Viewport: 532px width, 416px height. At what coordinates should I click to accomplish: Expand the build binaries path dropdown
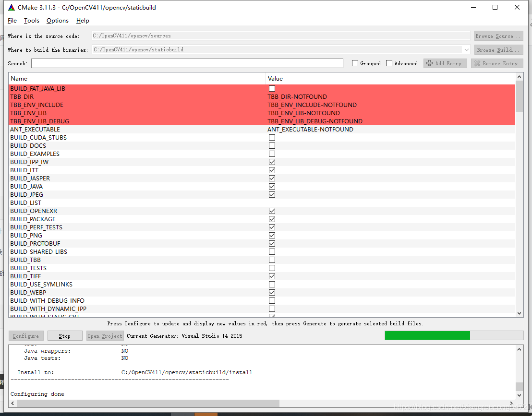tap(467, 50)
